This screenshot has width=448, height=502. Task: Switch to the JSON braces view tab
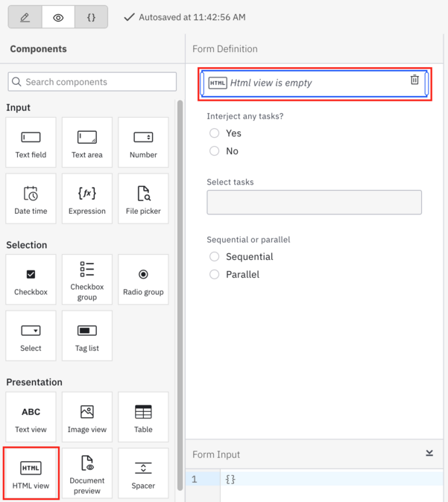92,17
